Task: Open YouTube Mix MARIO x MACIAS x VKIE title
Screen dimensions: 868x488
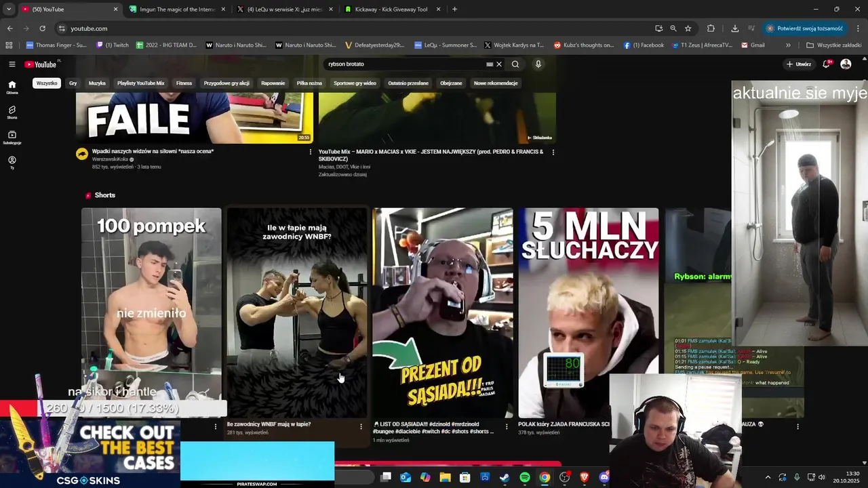Action: pos(431,155)
